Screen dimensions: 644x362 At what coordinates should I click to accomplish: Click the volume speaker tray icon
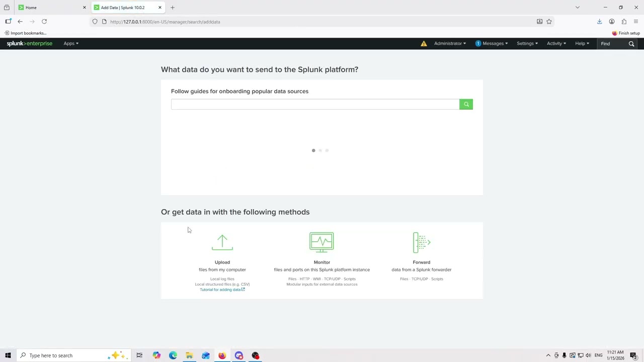(x=588, y=355)
